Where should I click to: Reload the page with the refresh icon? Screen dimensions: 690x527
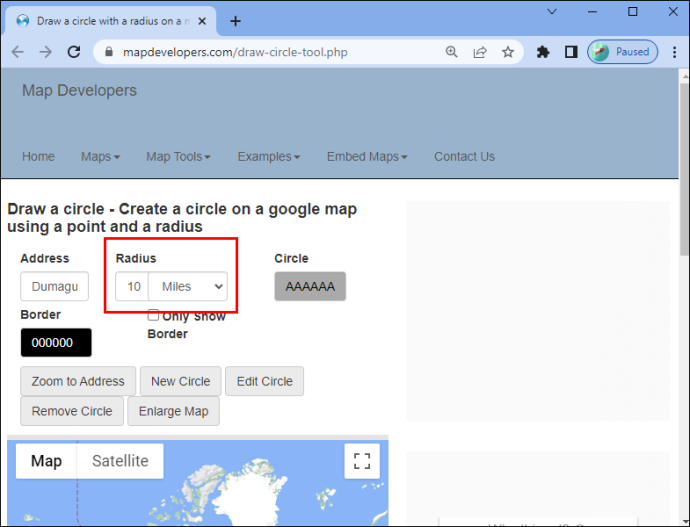73,52
